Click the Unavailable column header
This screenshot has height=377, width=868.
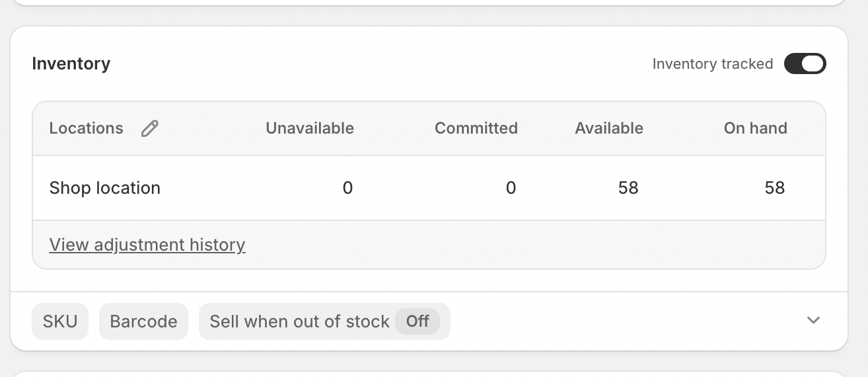tap(310, 128)
